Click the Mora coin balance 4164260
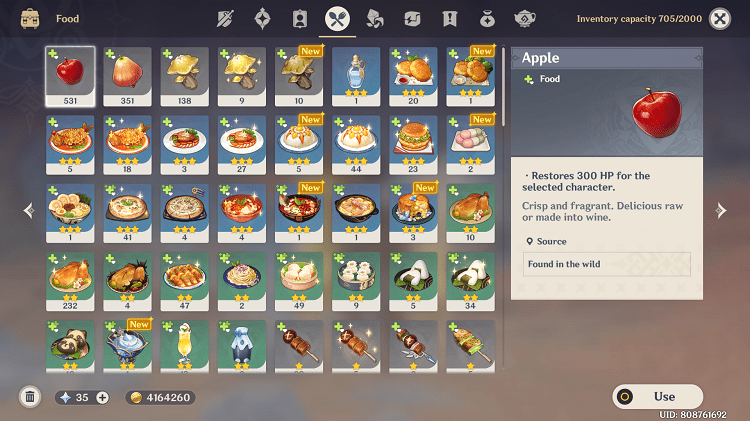Viewport: 750px width, 421px height. pos(161,398)
